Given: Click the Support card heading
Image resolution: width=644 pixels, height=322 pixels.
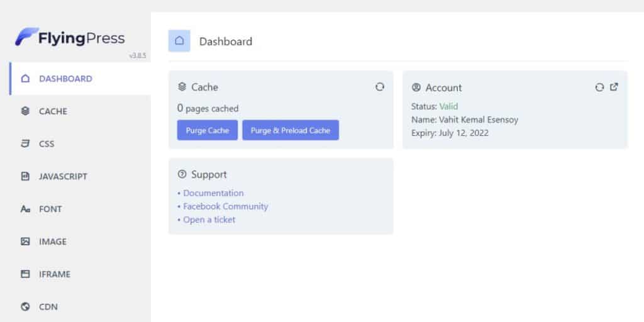Looking at the screenshot, I should (209, 175).
